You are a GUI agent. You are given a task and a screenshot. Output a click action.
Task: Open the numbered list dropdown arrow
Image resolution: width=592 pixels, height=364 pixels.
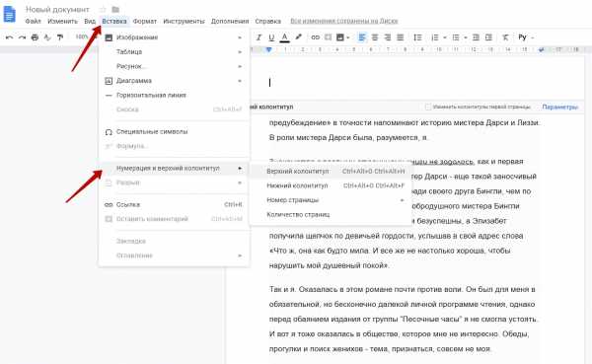[445, 37]
